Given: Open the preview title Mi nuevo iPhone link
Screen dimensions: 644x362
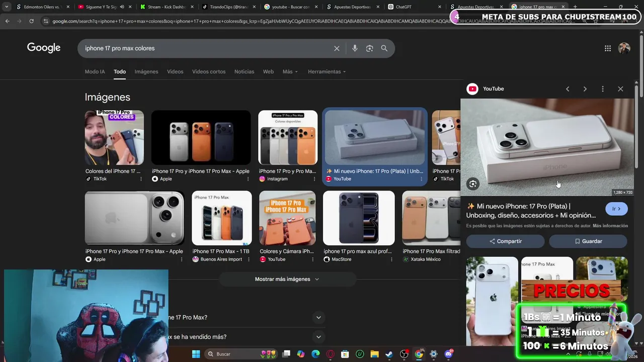Looking at the screenshot, I should pyautogui.click(x=531, y=211).
